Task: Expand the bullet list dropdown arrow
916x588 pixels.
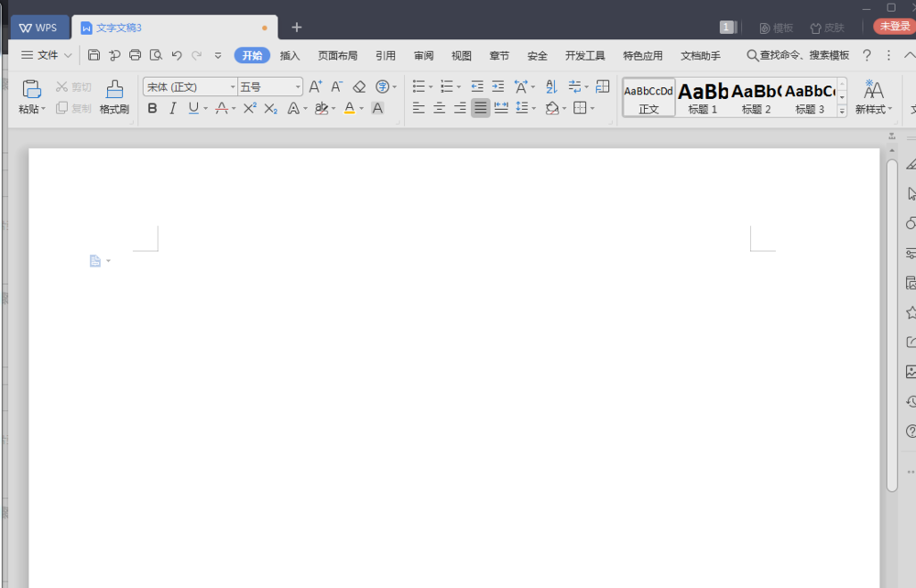Action: [x=431, y=88]
